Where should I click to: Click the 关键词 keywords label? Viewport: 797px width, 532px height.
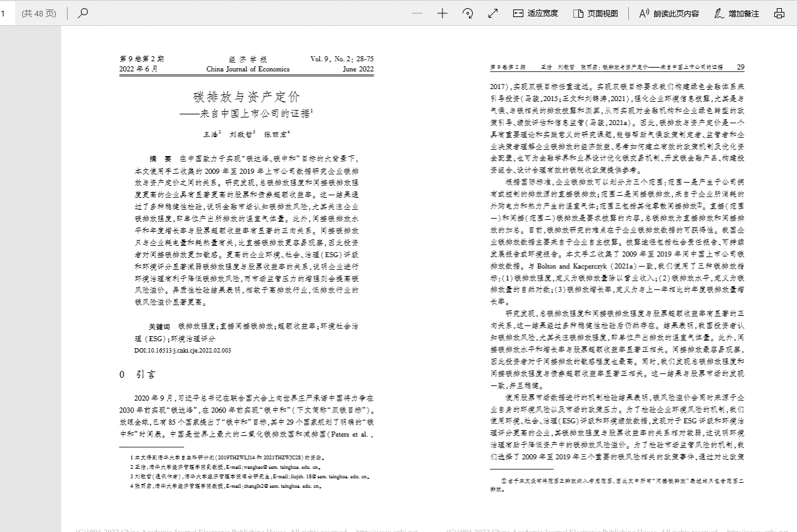pyautogui.click(x=159, y=327)
